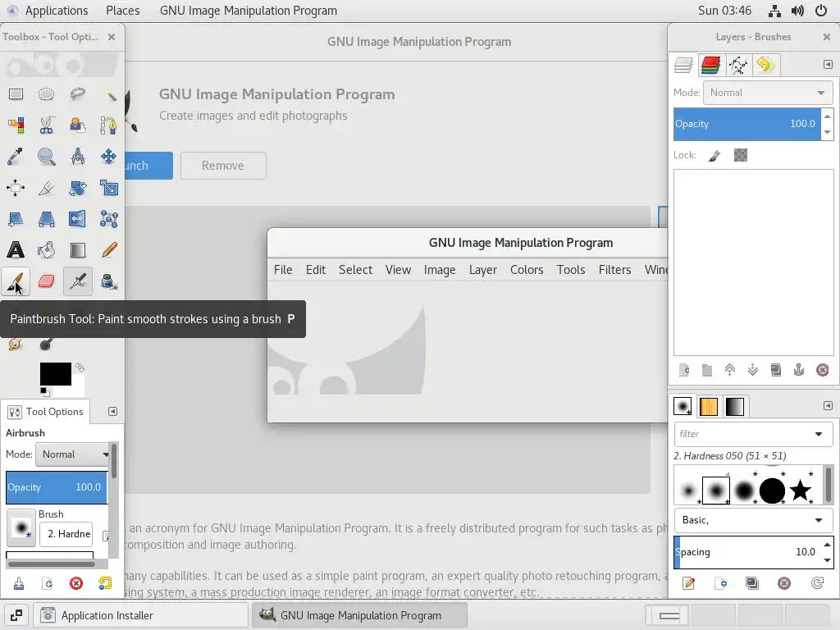This screenshot has height=630, width=840.
Task: Select the Ink tool
Action: [109, 281]
